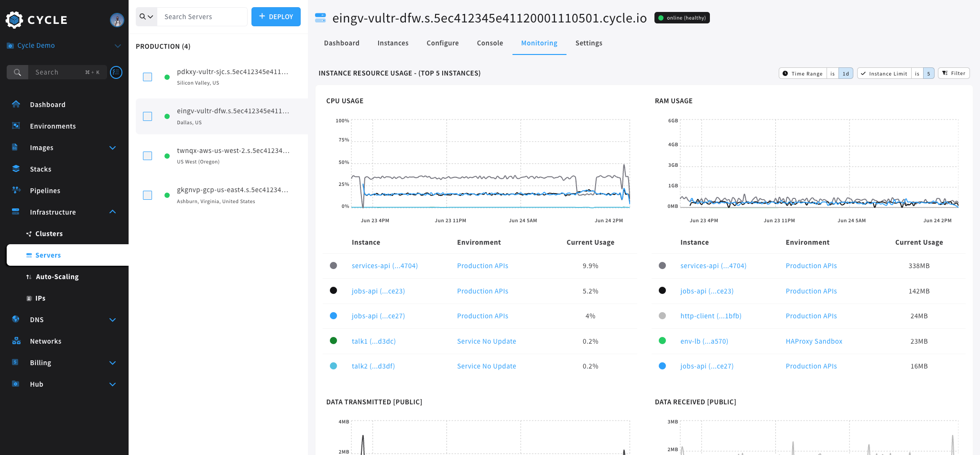Click bright green swatch for env-lb row
Viewport: 980px width, 455px height.
click(x=662, y=341)
